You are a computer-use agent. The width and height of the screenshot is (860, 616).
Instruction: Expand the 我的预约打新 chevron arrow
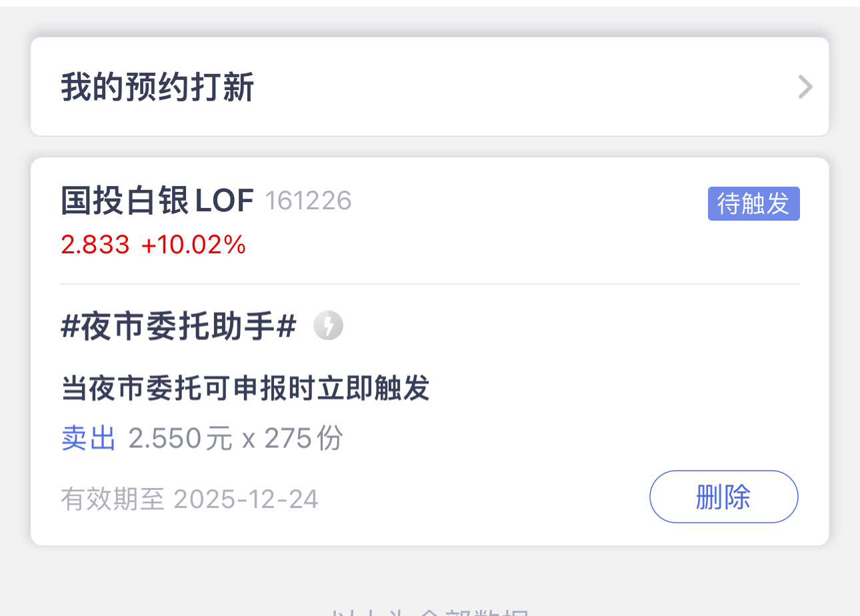(x=805, y=87)
